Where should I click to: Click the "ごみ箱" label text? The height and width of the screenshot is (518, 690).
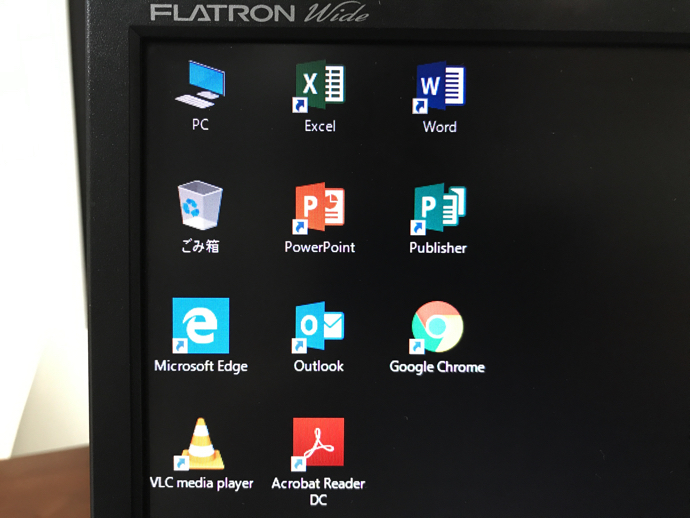click(200, 246)
